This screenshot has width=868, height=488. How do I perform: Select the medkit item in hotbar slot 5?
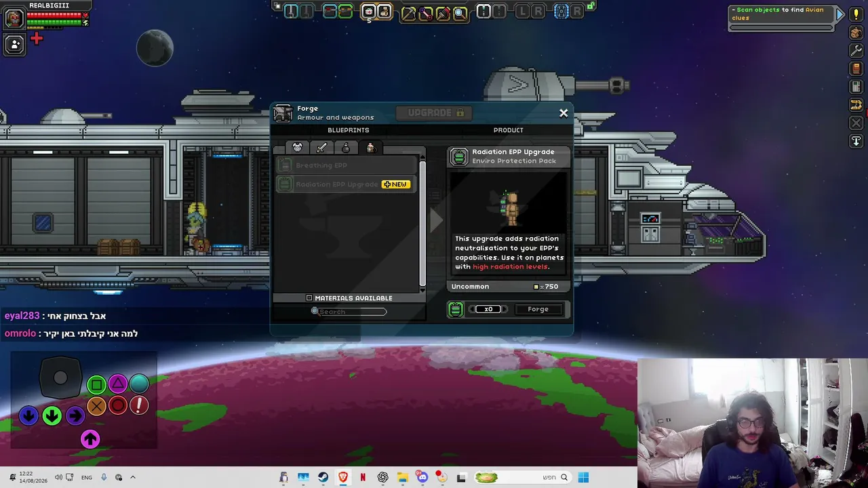tap(368, 11)
